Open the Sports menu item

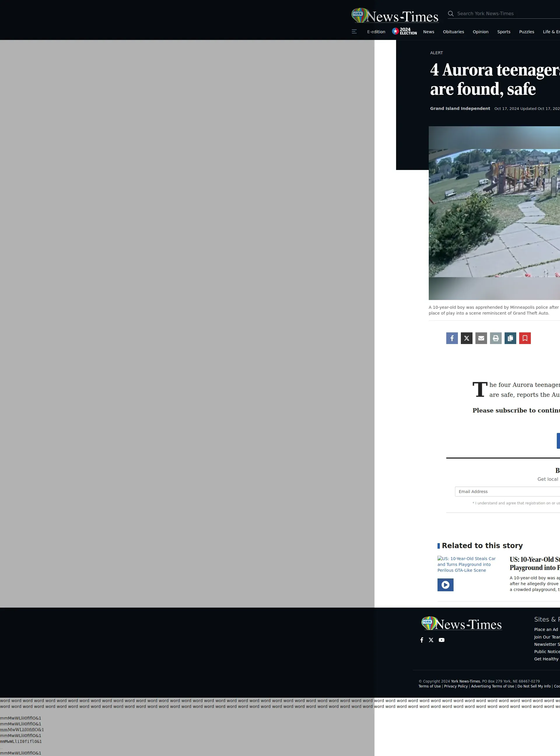pos(503,32)
